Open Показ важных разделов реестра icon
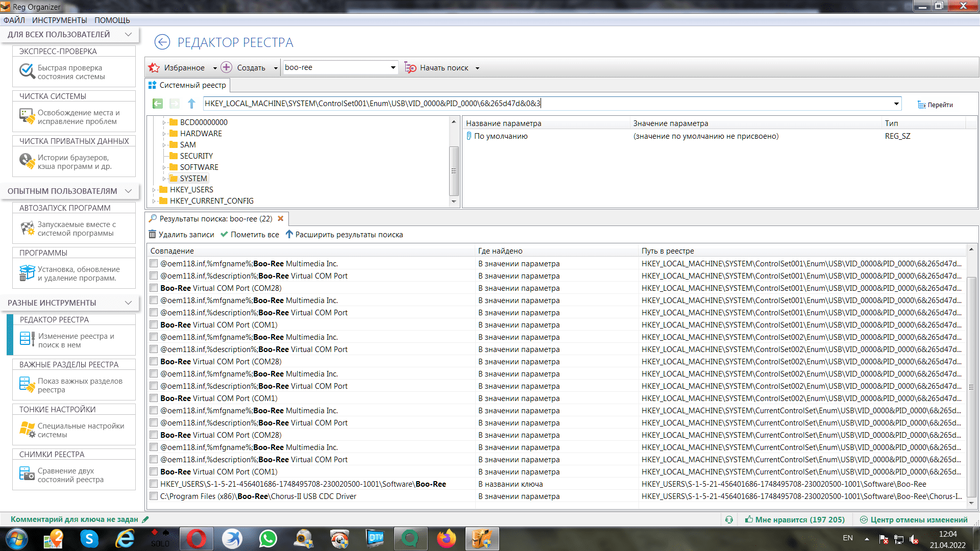This screenshot has height=551, width=980. (x=27, y=385)
